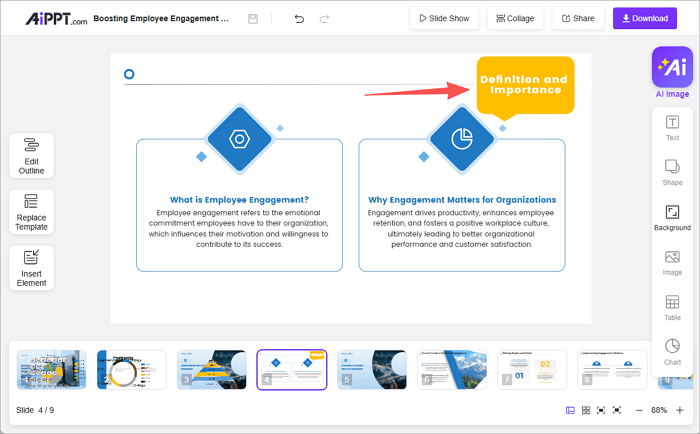Open Edit Outline panel

(31, 156)
